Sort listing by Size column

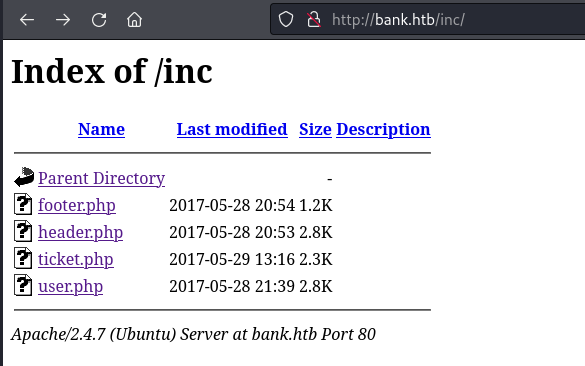click(315, 129)
